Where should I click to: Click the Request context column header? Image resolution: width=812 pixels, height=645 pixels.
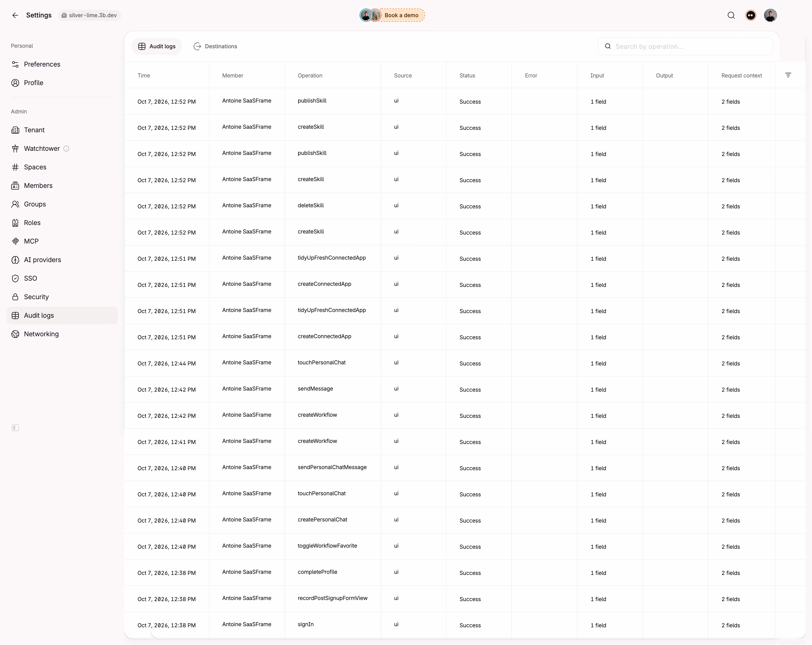(x=742, y=75)
